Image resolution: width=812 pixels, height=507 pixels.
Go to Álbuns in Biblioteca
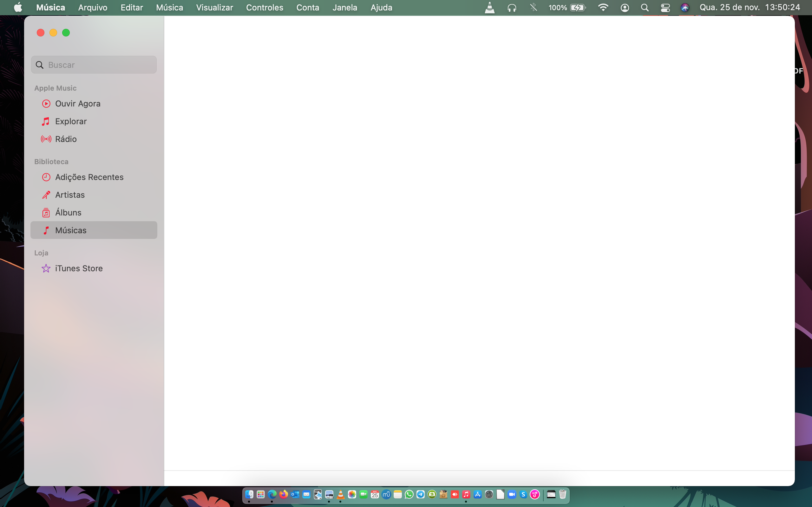click(68, 213)
